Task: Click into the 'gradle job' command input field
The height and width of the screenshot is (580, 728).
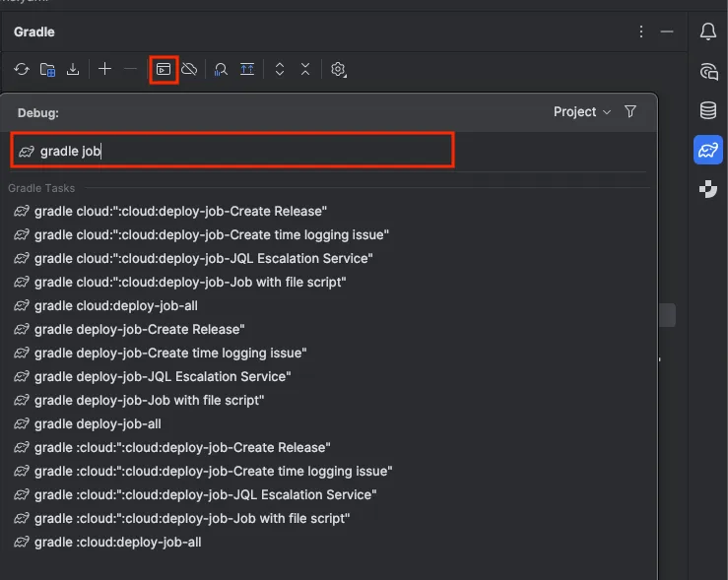Action: 232,150
